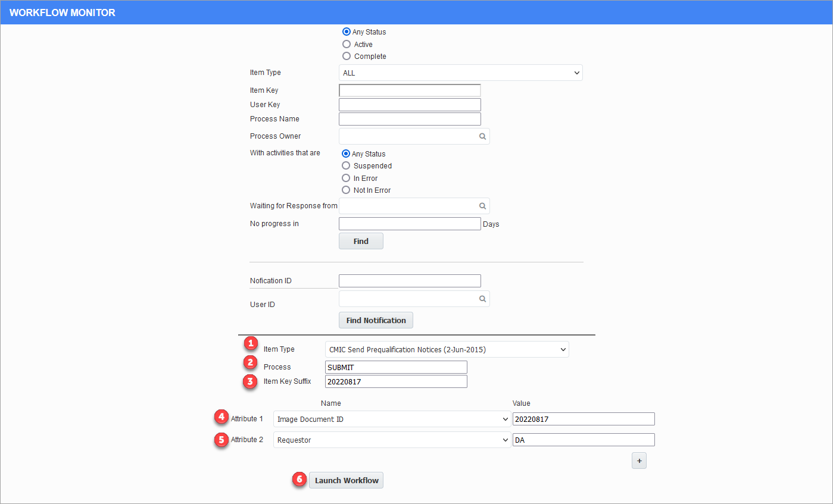Choose the Suspended activities radio option
Screen dimensions: 833x504
(x=346, y=165)
